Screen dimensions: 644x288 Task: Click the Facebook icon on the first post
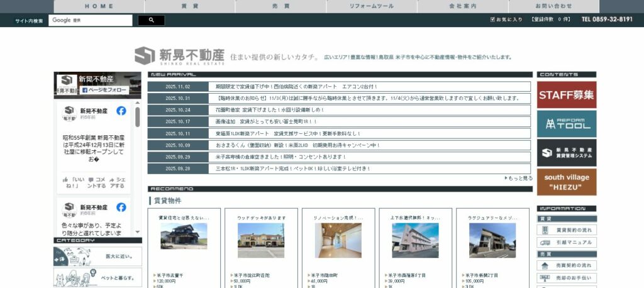click(121, 111)
